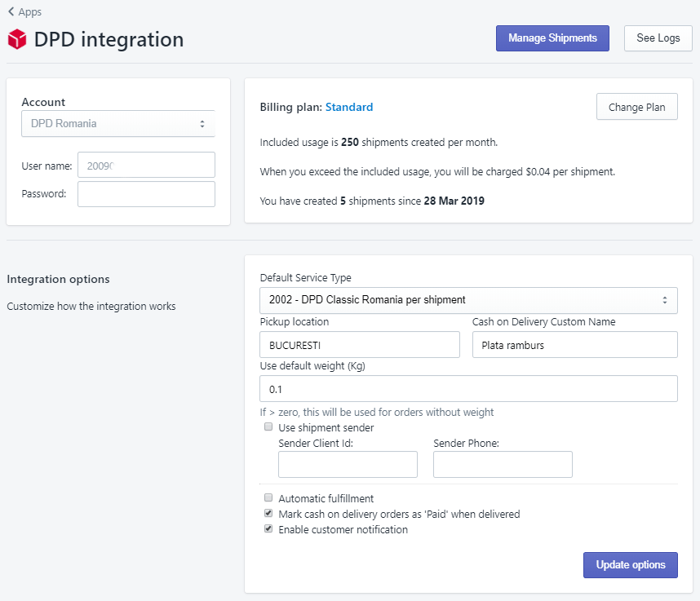Click the Standard billing plan link
The width and height of the screenshot is (700, 601).
point(349,107)
